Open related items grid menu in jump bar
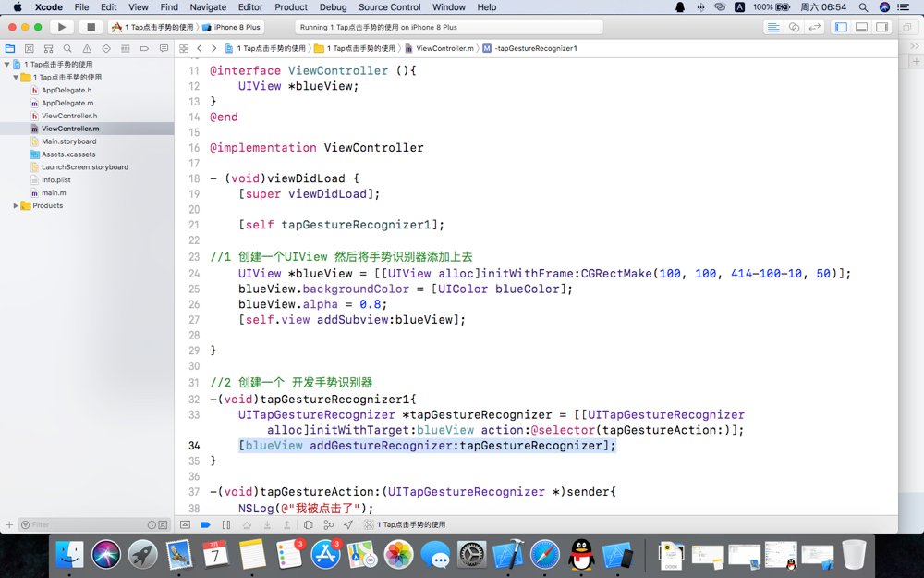Screen dimensions: 924x578 (x=184, y=48)
